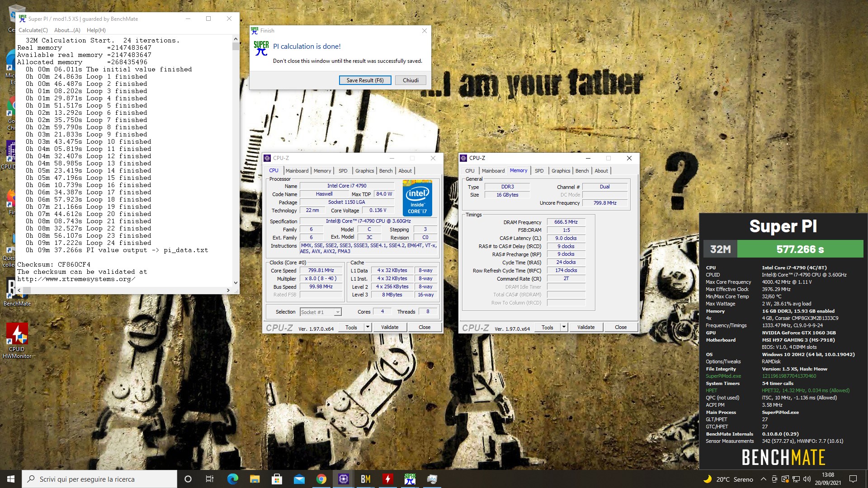
Task: Open the Help(H) menu in Super PI
Action: tap(96, 30)
